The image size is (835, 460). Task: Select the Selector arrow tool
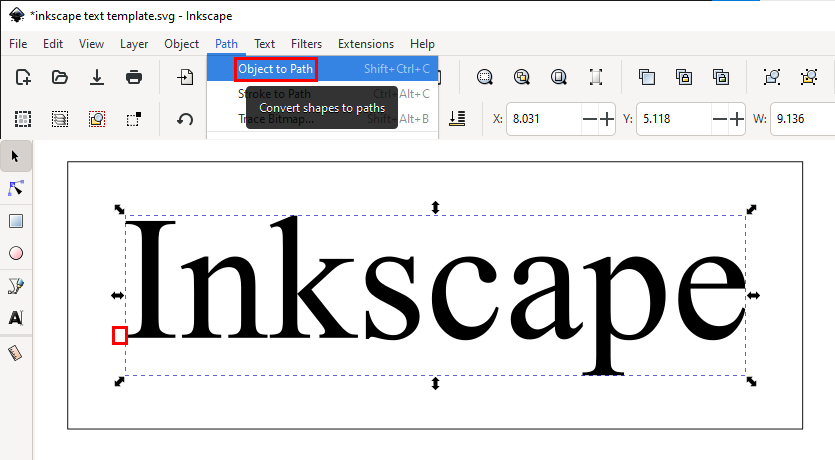15,157
